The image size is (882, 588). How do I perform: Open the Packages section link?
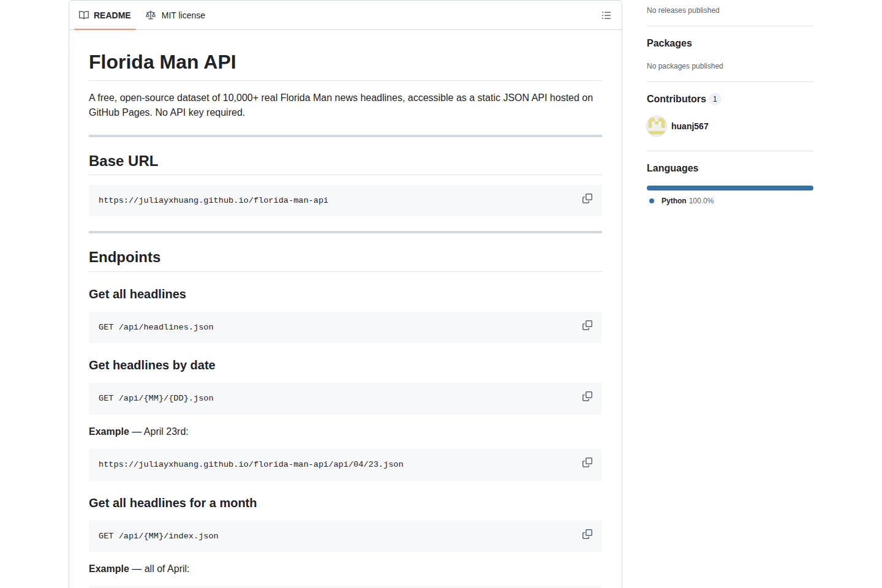coord(669,43)
